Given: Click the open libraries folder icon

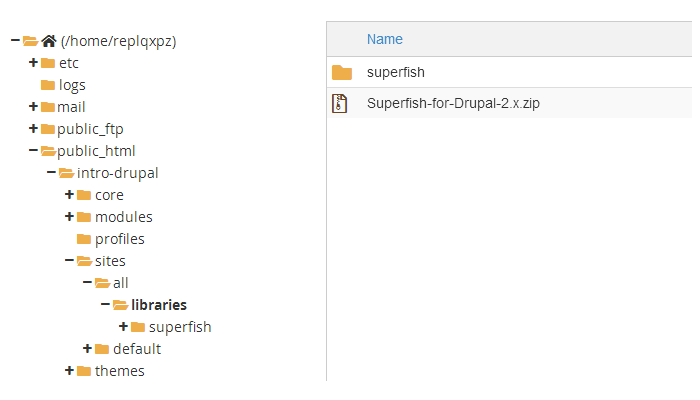Looking at the screenshot, I should click(x=120, y=305).
